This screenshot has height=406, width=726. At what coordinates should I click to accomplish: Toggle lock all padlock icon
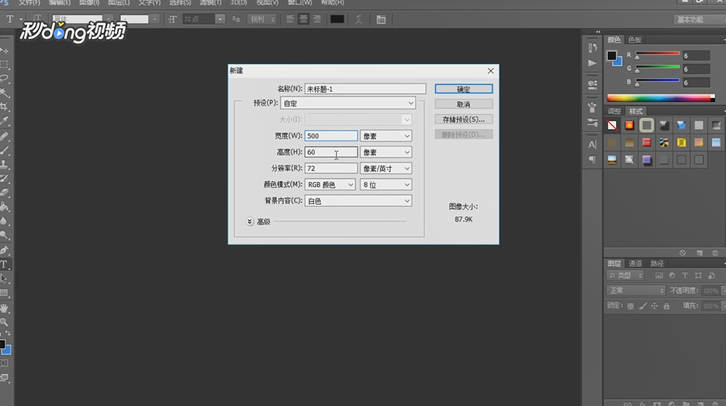pyautogui.click(x=666, y=306)
